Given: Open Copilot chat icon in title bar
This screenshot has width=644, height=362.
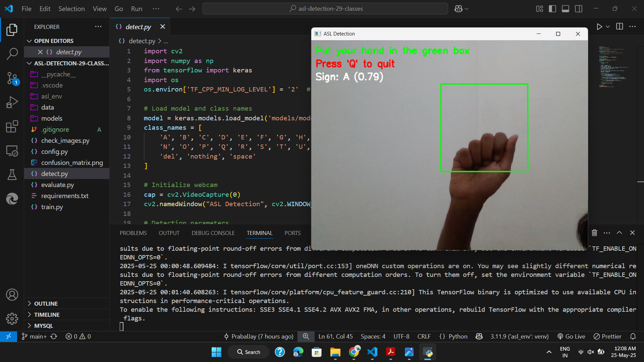Looking at the screenshot, I should tap(458, 9).
